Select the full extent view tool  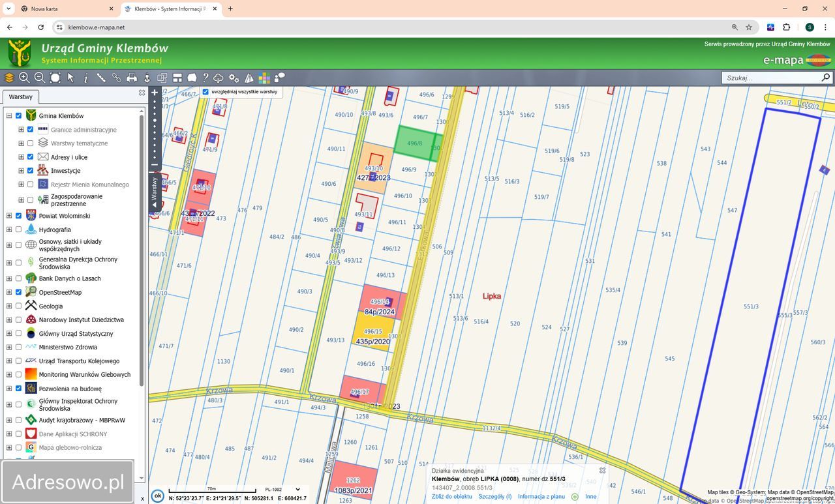pyautogui.click(x=55, y=78)
